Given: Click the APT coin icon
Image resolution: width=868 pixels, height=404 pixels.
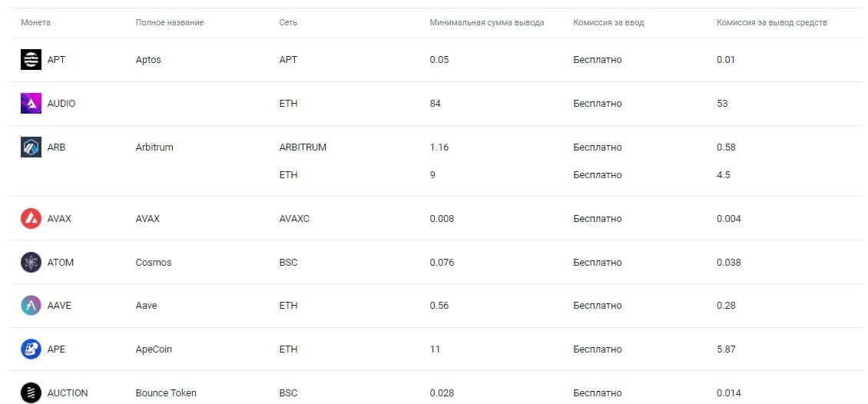Looking at the screenshot, I should point(31,59).
